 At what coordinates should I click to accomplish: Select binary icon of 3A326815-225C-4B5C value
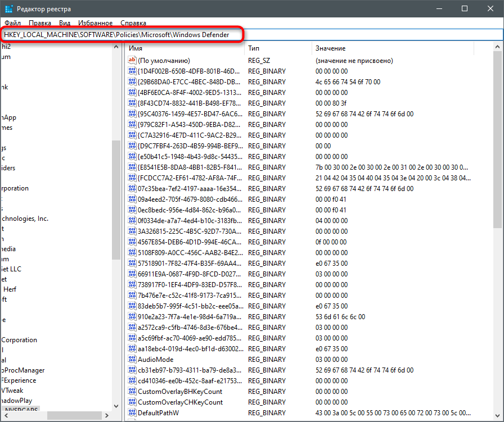coord(132,231)
